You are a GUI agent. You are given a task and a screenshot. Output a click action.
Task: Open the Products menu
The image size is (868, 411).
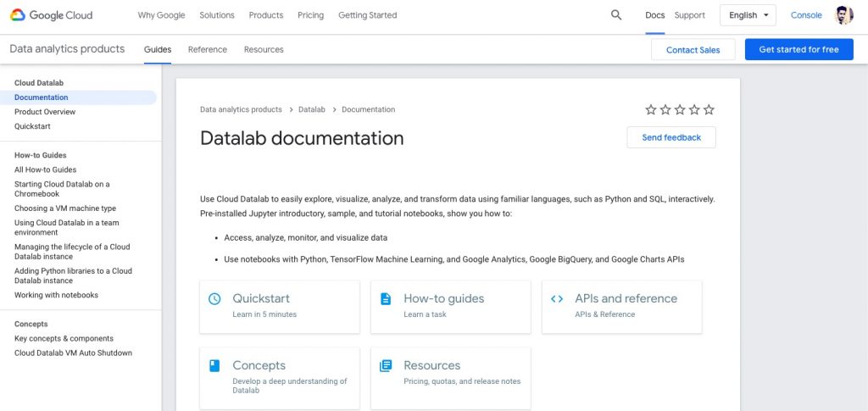click(266, 15)
